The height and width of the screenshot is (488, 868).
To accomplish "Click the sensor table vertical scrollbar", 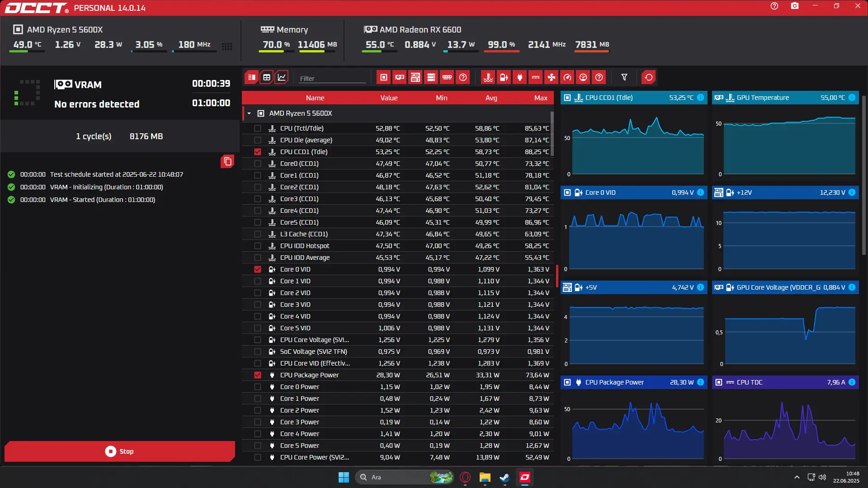I will [552, 134].
